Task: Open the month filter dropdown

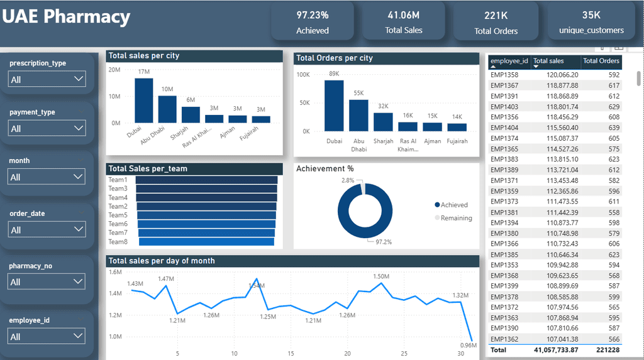Action: [46, 177]
